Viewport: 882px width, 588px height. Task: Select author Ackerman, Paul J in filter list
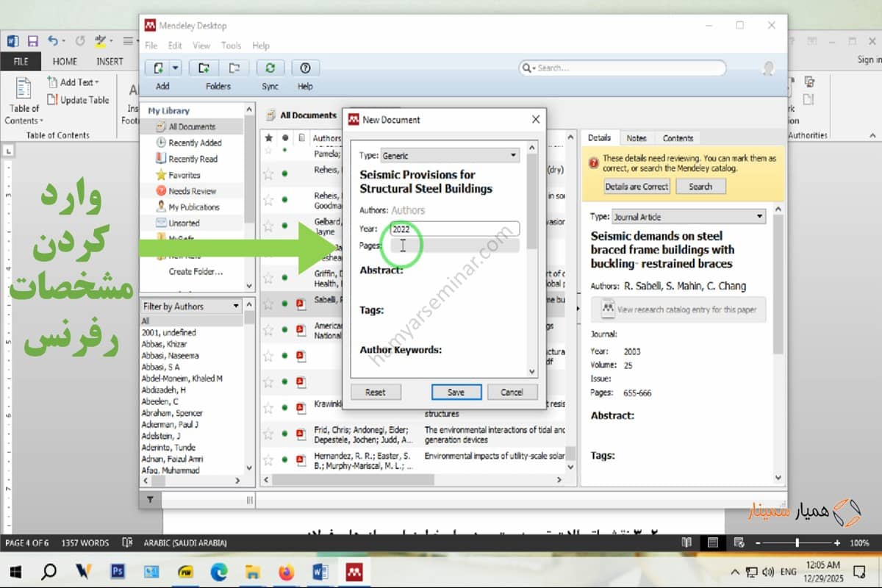coord(170,424)
